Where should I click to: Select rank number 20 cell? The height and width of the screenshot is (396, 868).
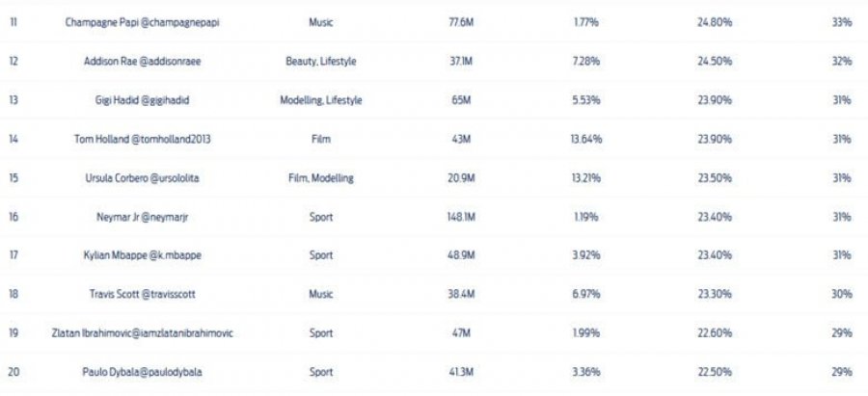(x=14, y=372)
